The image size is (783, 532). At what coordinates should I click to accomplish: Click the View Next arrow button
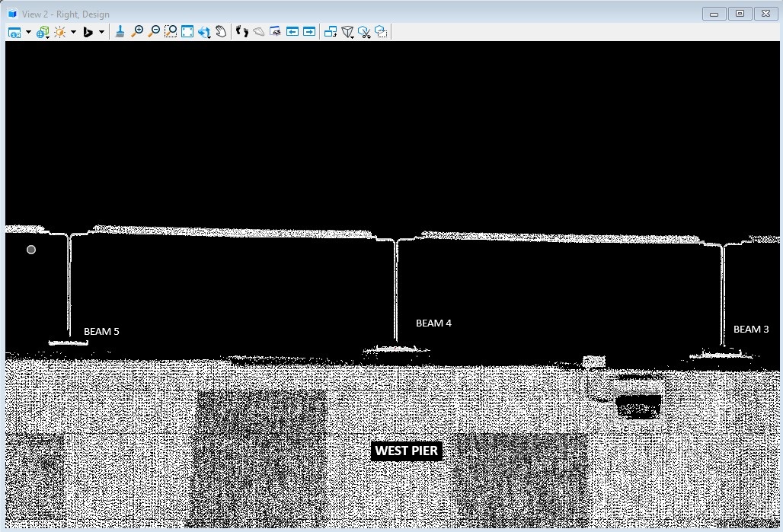(309, 31)
